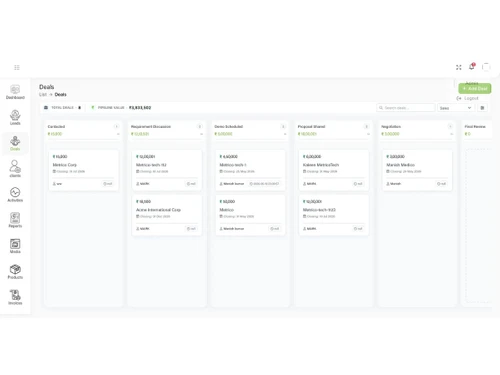Open the Clients sidebar icon

coord(15,169)
